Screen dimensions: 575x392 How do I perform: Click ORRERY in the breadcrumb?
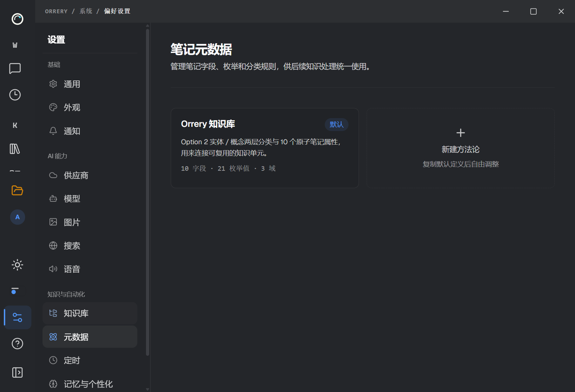(56, 11)
